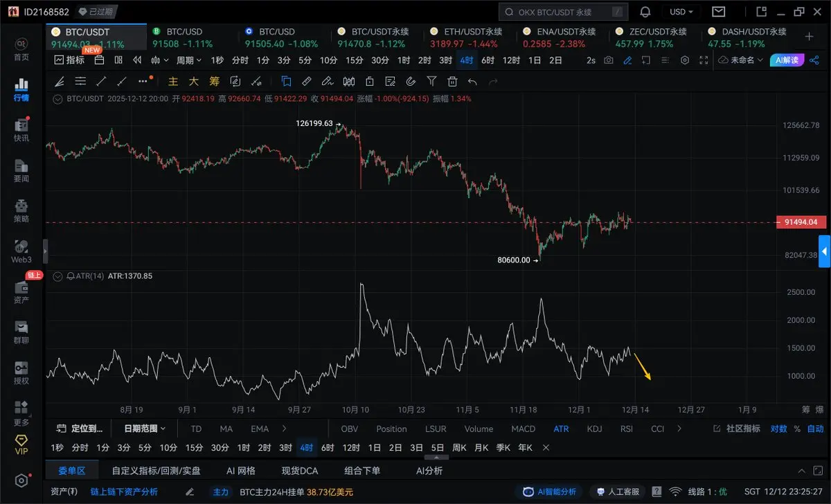Select 周K in bottom timeframe row
Viewport: 831px width, 504px height.
click(460, 448)
